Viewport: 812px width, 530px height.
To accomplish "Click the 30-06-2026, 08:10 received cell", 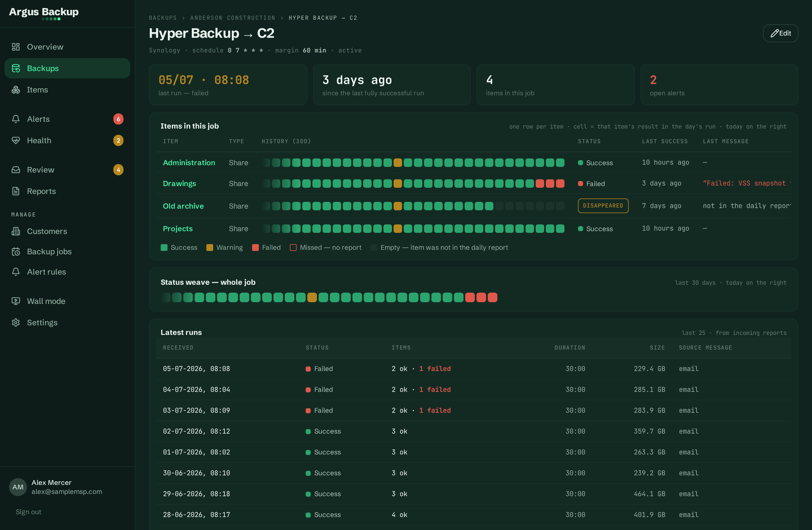I will (197, 473).
